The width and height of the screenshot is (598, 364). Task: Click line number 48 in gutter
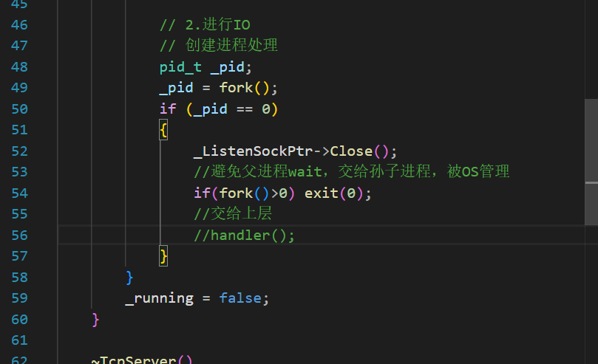point(19,67)
